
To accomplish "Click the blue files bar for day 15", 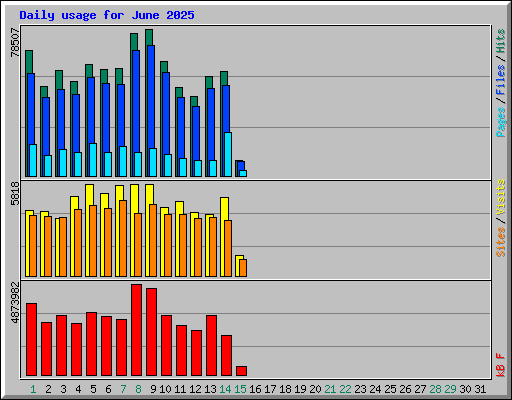I will (x=241, y=166).
